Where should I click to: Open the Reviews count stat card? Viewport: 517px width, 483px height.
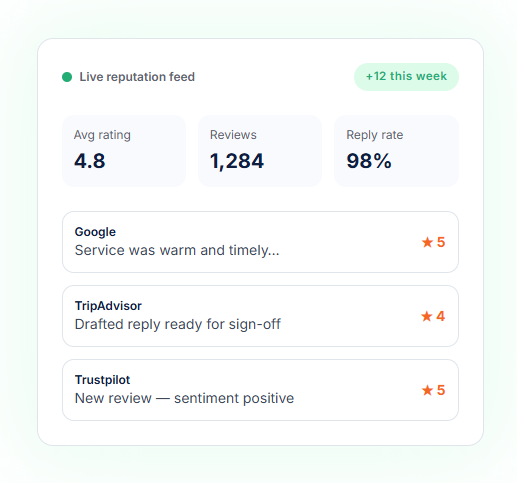[260, 151]
